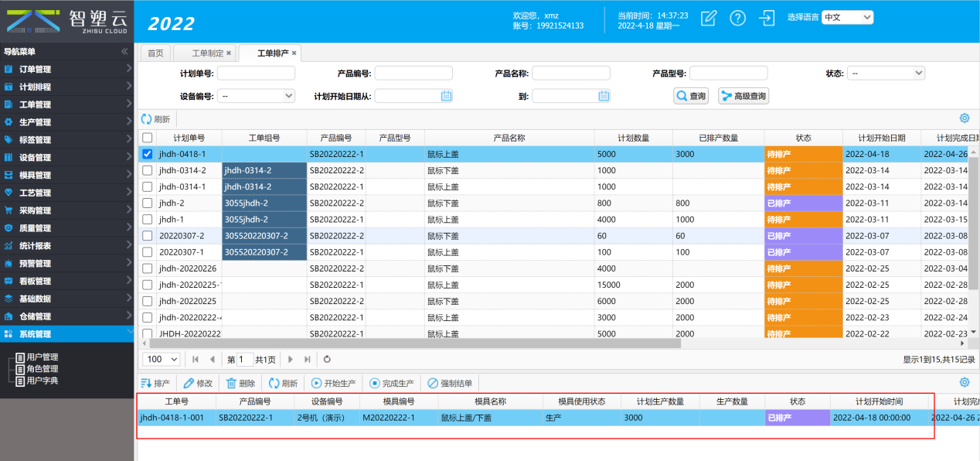
Task: Open calendar picker for plan start date
Action: pyautogui.click(x=446, y=96)
